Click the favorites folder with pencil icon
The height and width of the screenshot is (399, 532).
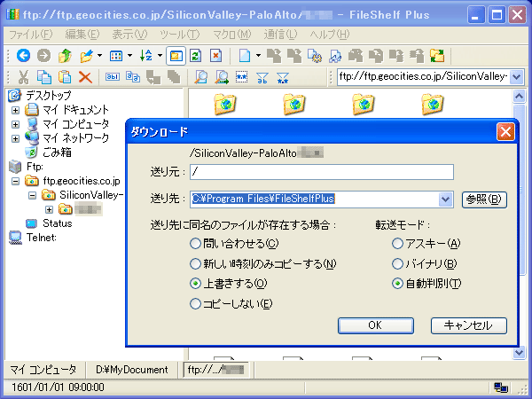(x=86, y=55)
